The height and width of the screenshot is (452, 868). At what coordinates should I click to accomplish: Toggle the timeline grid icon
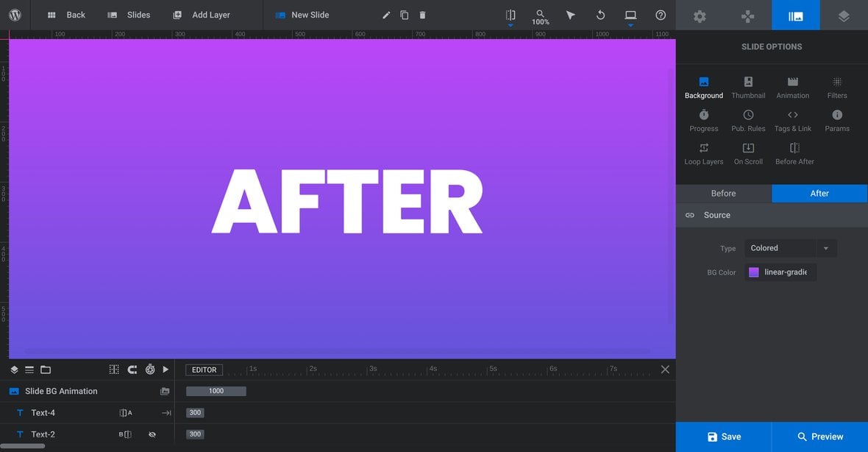114,369
